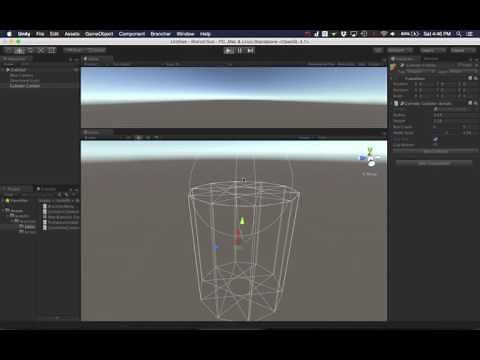
Task: Open the GameObject menu
Action: 99,34
